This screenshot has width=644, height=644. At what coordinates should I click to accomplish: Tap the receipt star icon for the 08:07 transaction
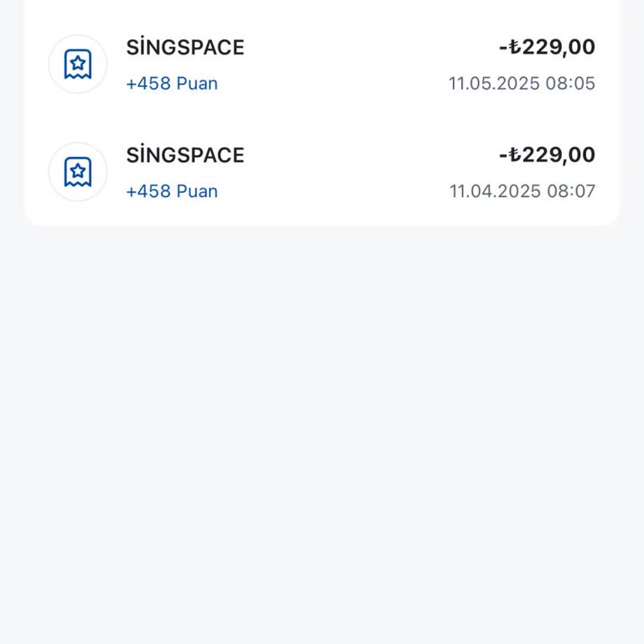(x=78, y=172)
